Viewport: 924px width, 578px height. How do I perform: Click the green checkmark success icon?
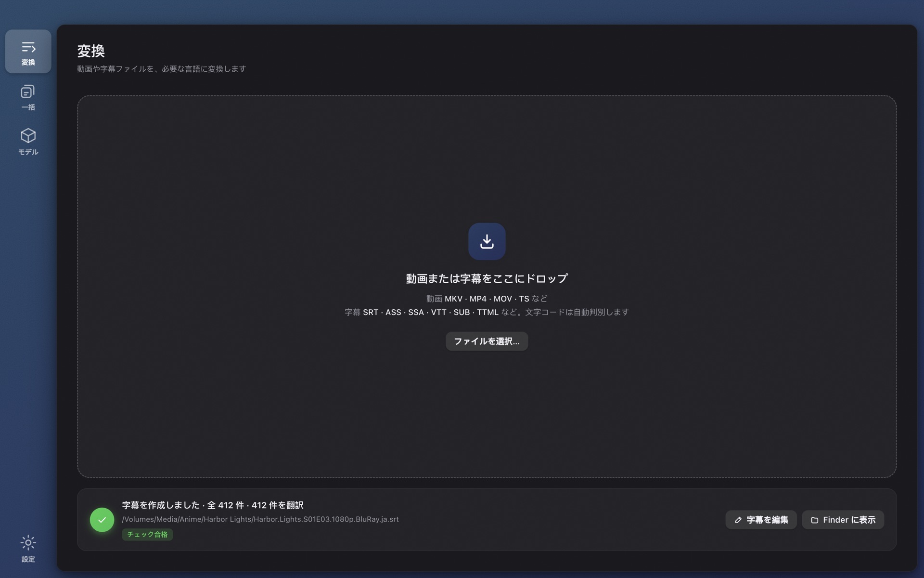pos(102,520)
